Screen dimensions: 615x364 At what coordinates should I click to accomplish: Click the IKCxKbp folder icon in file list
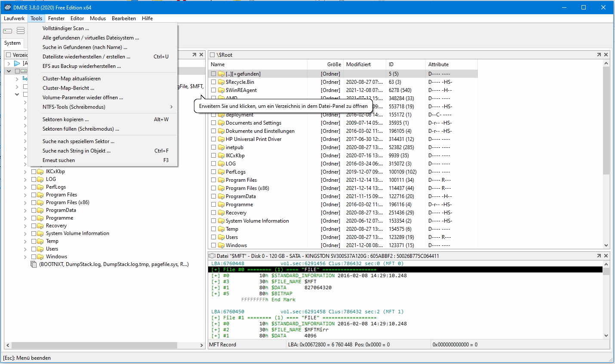click(221, 156)
